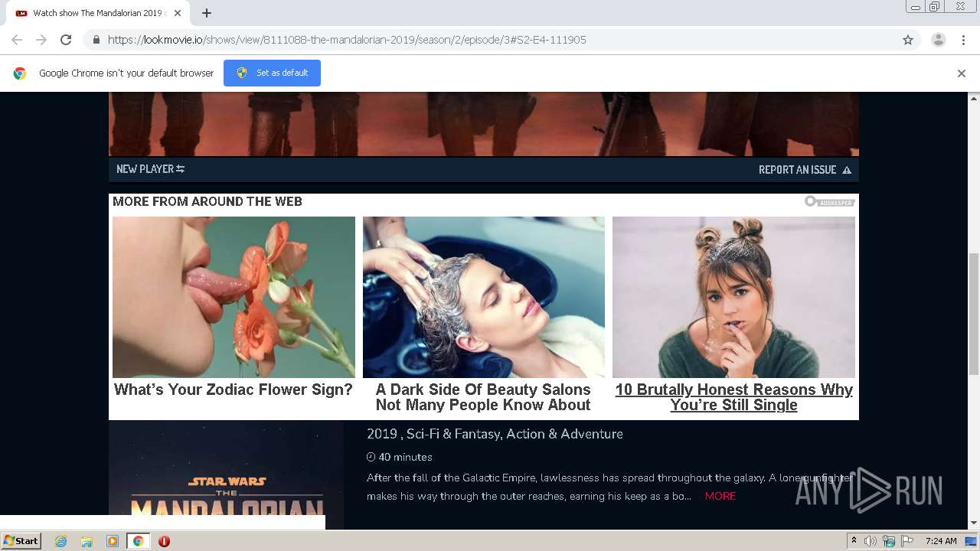This screenshot has height=551, width=980.
Task: Open the zodiac flower image ad
Action: [234, 297]
